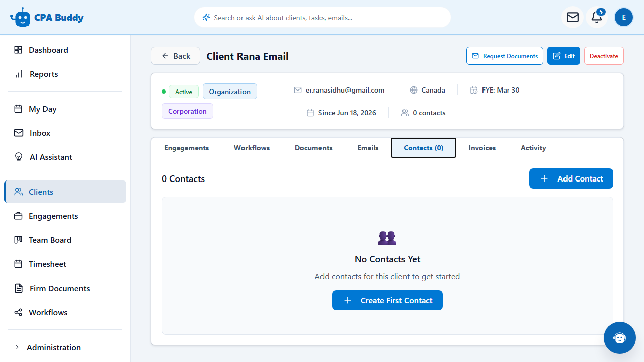Expand the Administration section
644x362 pixels.
65,347
